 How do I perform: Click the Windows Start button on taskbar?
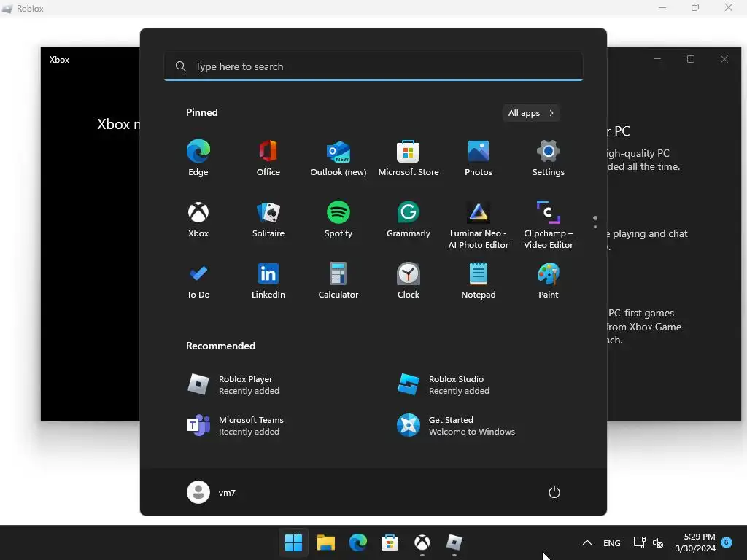[x=293, y=542]
